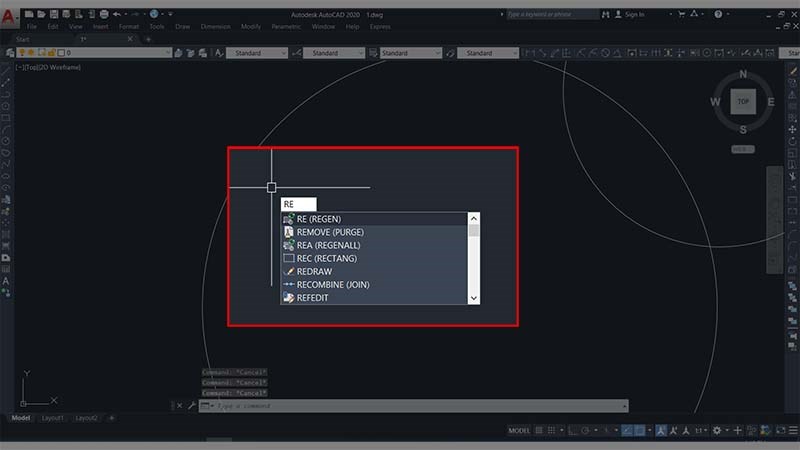Open the Parametric menu
Image resolution: width=800 pixels, height=450 pixels.
click(x=285, y=27)
